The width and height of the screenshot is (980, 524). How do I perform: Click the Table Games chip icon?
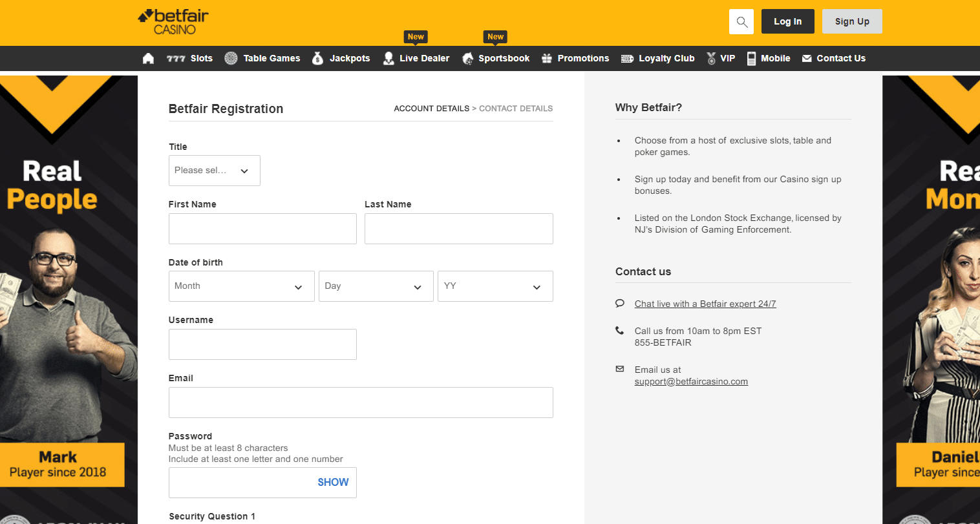(231, 58)
